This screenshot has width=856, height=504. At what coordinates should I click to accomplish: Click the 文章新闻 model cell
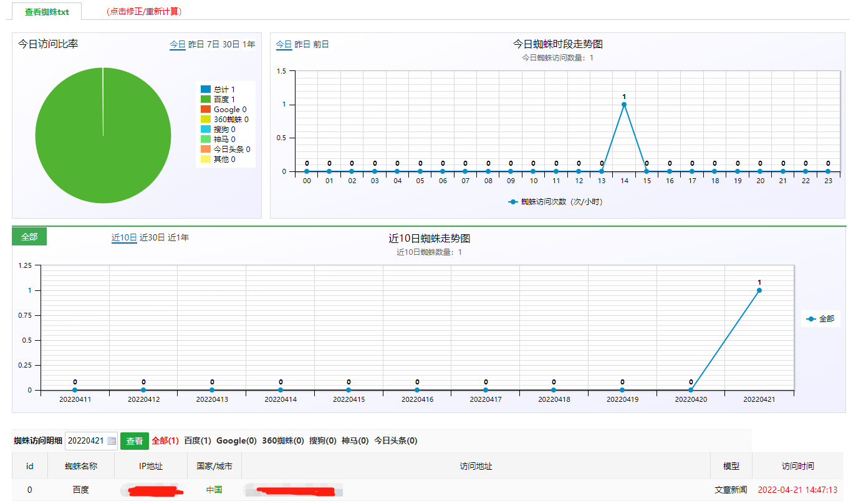pyautogui.click(x=731, y=490)
